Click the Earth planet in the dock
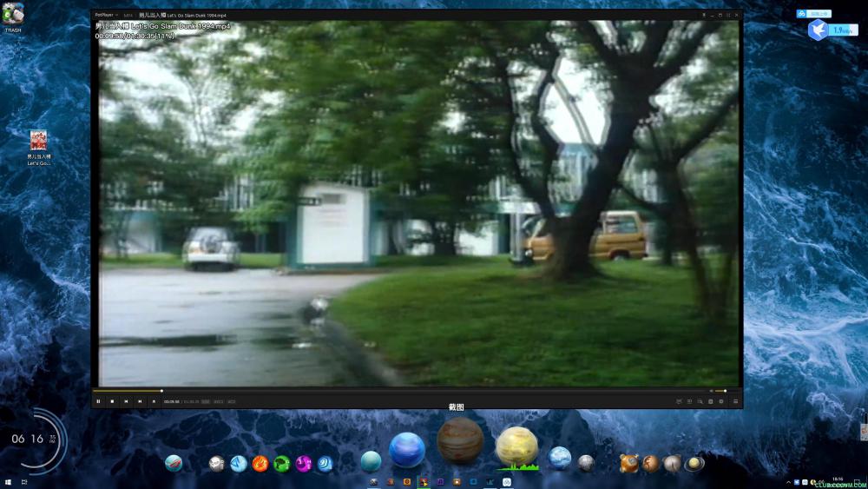Image resolution: width=868 pixels, height=489 pixels. pos(560,459)
